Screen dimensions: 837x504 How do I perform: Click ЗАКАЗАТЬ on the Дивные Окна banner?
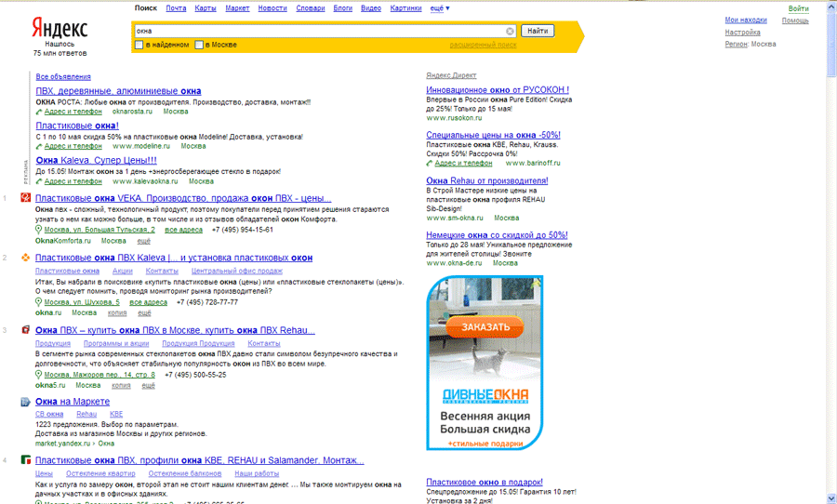click(x=485, y=326)
